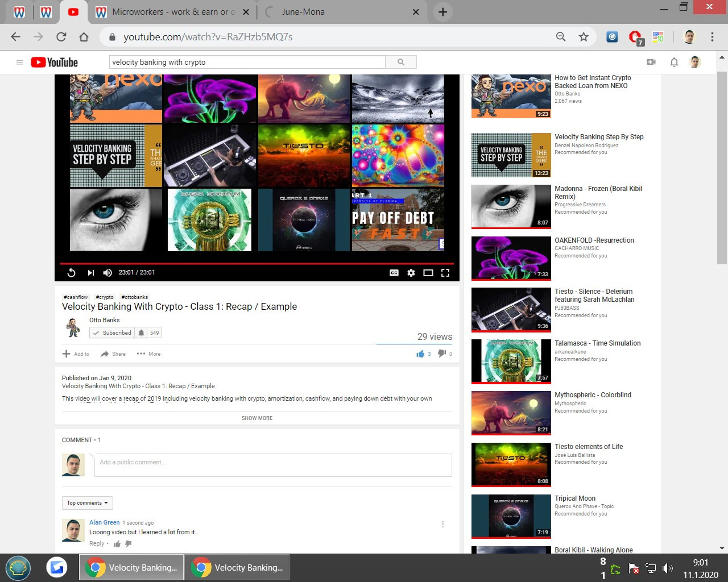Click the Share arrow button
The width and height of the screenshot is (728, 582).
[x=113, y=354]
